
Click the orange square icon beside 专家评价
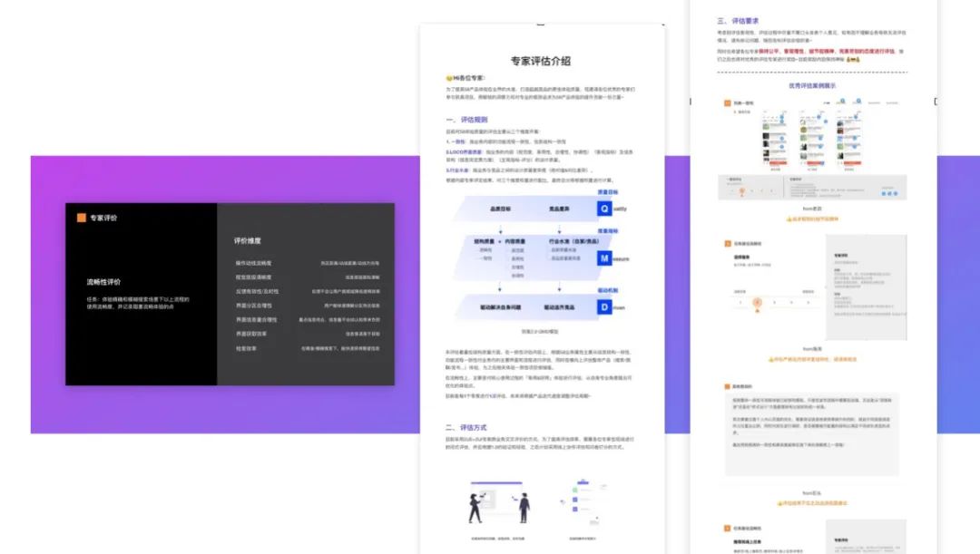click(82, 218)
